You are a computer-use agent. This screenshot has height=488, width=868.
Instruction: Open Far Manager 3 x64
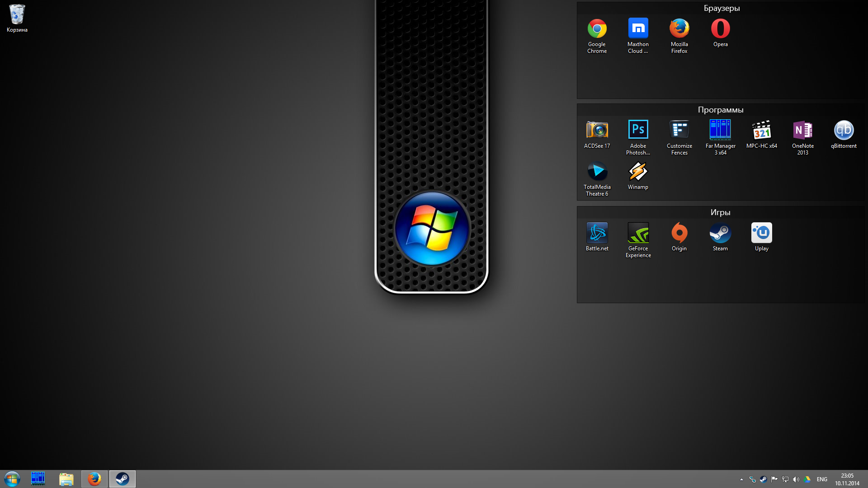[720, 130]
